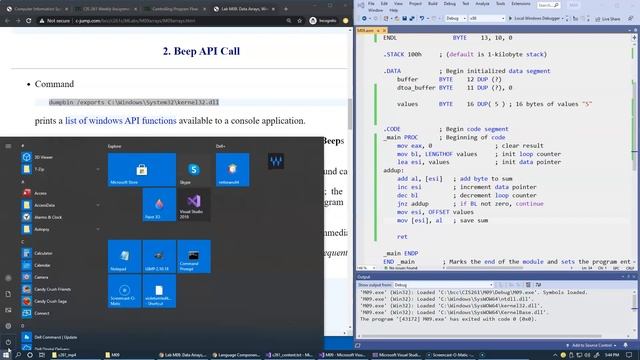Open Pictures shortcut in Start sidebar
The height and width of the screenshot is (360, 640).
coord(8,310)
